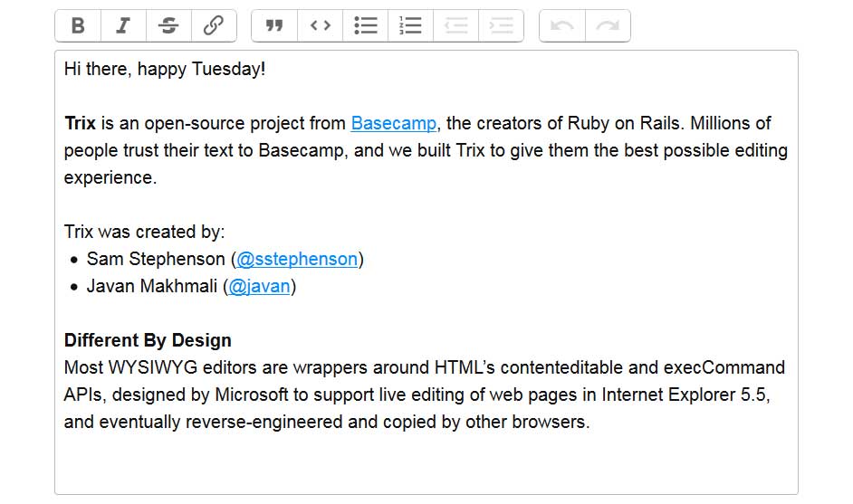
Task: Click text 'Most WYSIWYG editors'
Action: tap(160, 367)
